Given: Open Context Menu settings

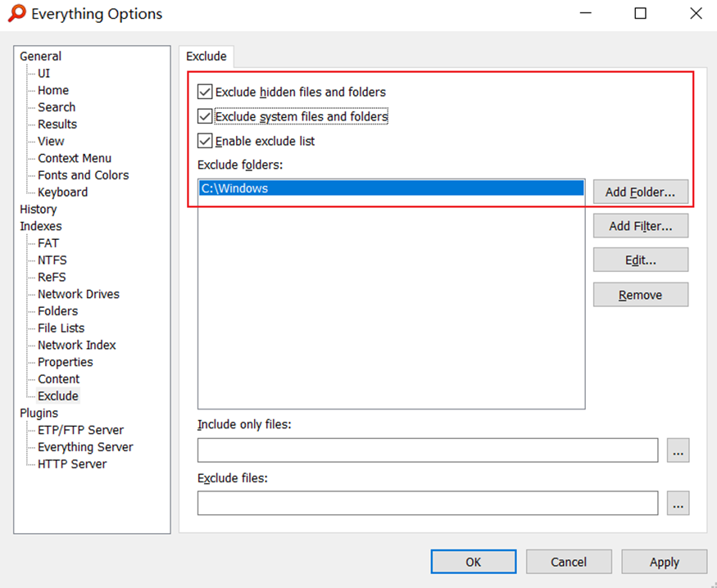Looking at the screenshot, I should pyautogui.click(x=74, y=158).
